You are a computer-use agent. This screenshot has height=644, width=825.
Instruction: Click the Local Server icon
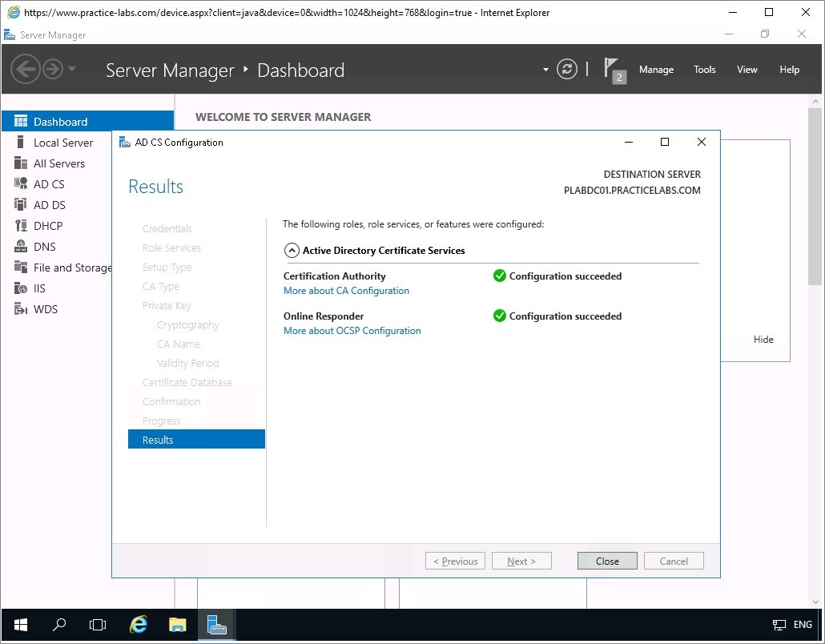(21, 142)
